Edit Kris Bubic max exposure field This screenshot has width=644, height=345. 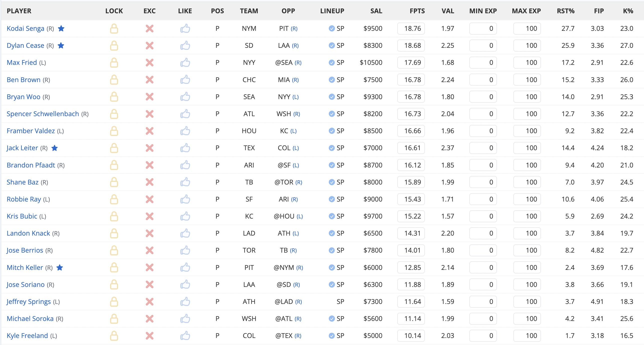pyautogui.click(x=527, y=216)
